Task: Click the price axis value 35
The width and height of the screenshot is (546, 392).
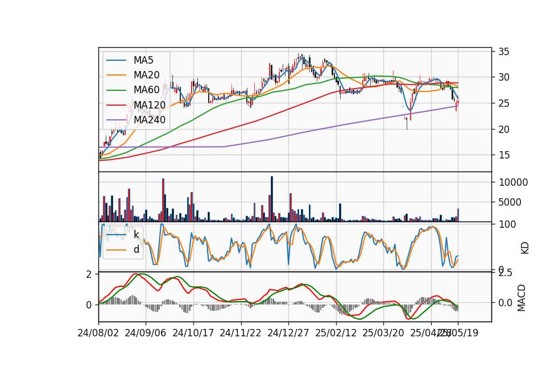Action: tap(504, 52)
